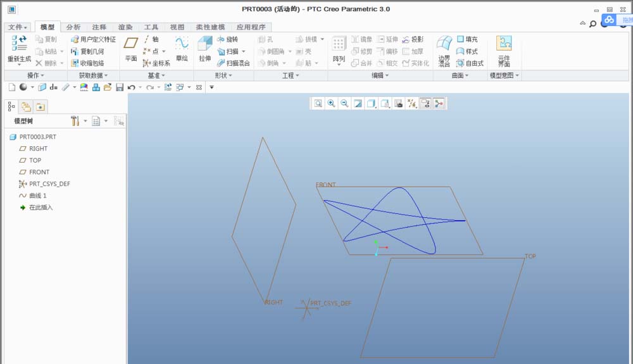Screen dimensions: 633x364
Task: Select PRT_CSYS_DEF in the model tree
Action: click(x=44, y=184)
